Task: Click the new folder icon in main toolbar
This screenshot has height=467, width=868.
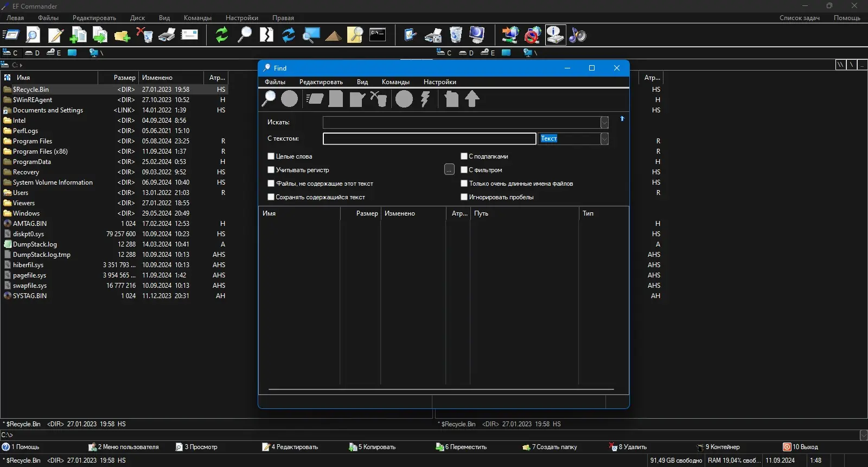Action: click(122, 35)
